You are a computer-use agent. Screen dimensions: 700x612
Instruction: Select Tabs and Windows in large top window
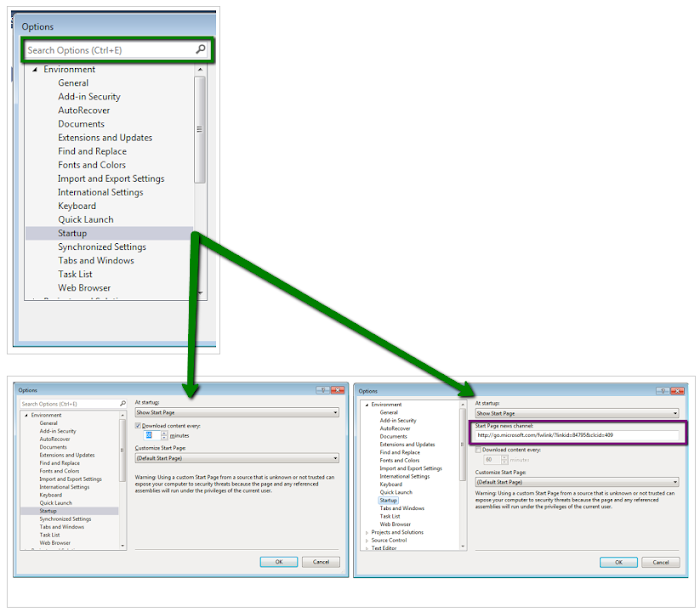pyautogui.click(x=96, y=261)
